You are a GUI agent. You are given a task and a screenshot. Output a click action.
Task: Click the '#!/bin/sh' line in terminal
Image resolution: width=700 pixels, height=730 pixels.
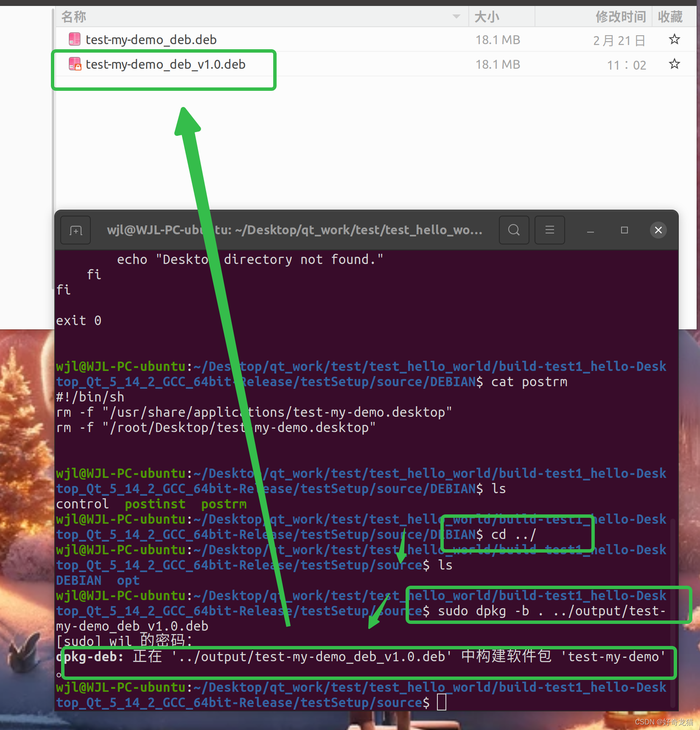tap(90, 397)
